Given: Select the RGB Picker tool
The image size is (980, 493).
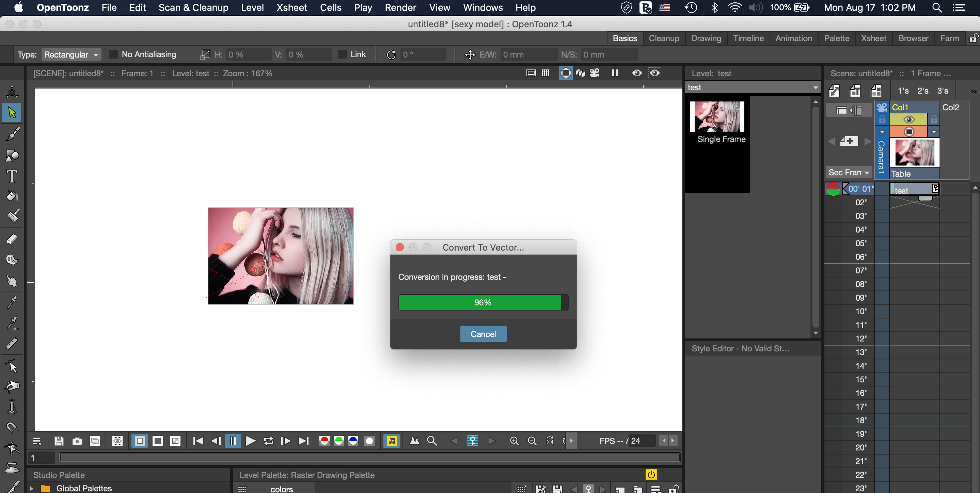Looking at the screenshot, I should click(12, 323).
